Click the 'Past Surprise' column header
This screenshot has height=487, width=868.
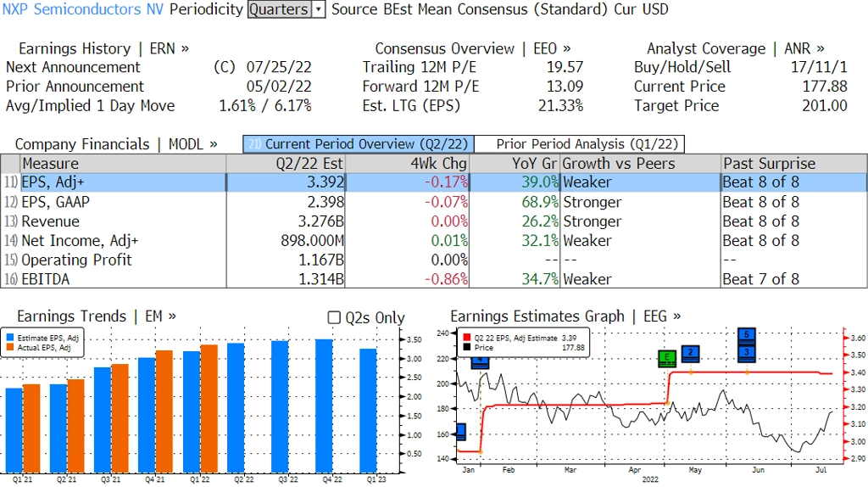click(793, 164)
